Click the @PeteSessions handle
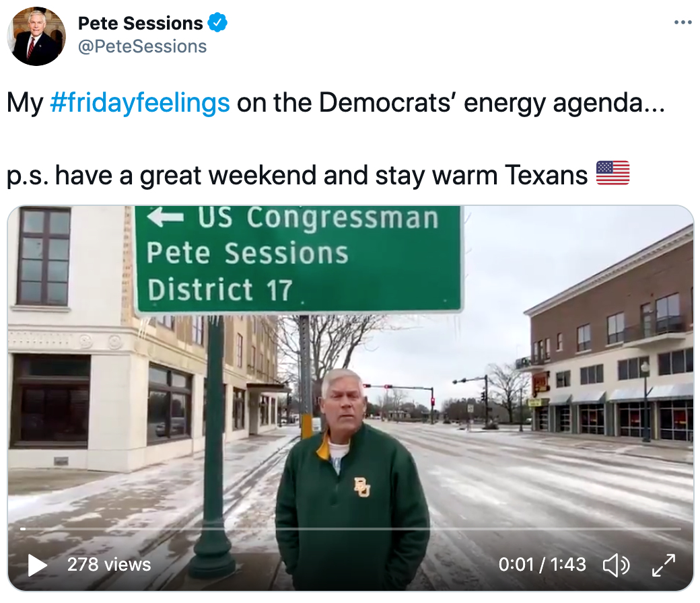The height and width of the screenshot is (603, 700). pos(143,46)
